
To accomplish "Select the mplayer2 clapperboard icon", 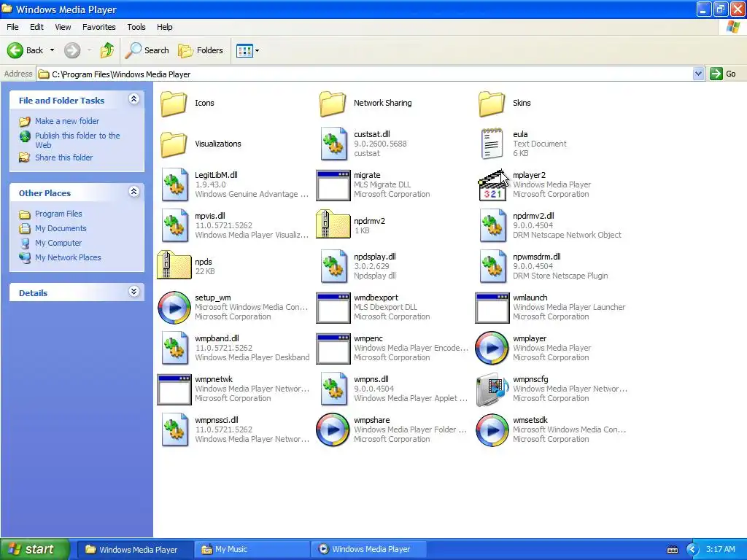I will 492,185.
